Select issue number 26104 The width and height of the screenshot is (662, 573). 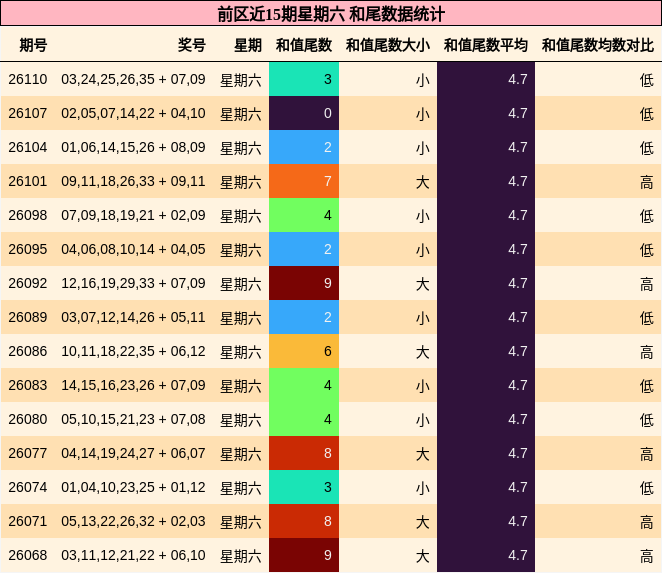28,147
